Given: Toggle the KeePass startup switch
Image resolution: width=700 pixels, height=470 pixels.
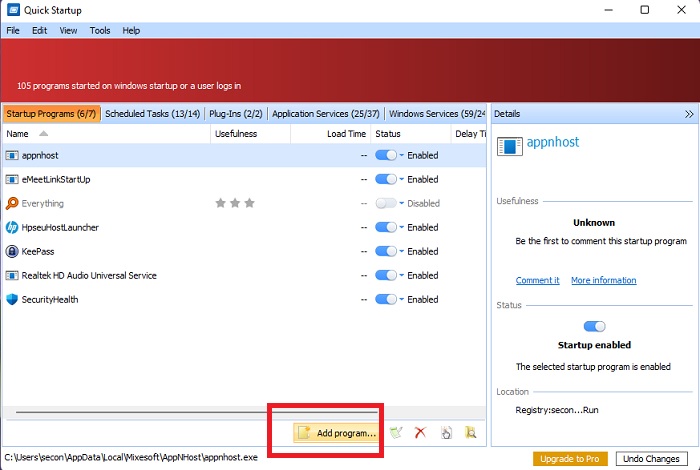Looking at the screenshot, I should click(386, 251).
